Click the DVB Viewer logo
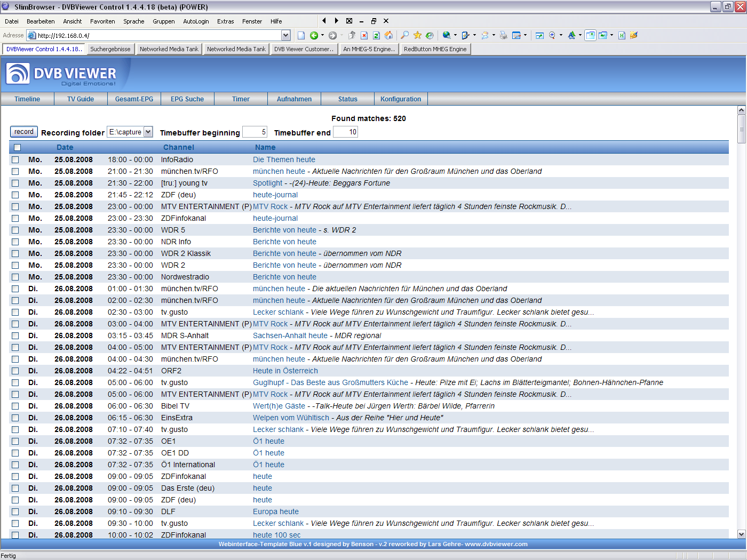Image resolution: width=747 pixels, height=560 pixels. tap(61, 74)
